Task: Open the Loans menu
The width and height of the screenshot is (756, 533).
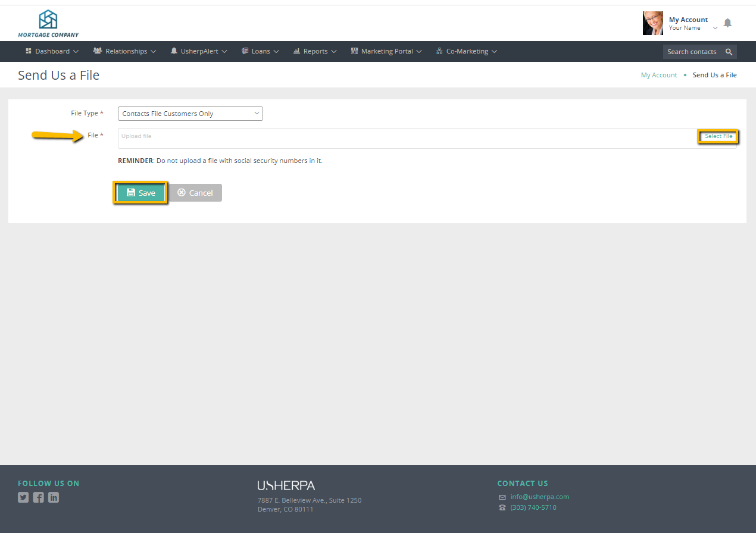Action: point(260,51)
